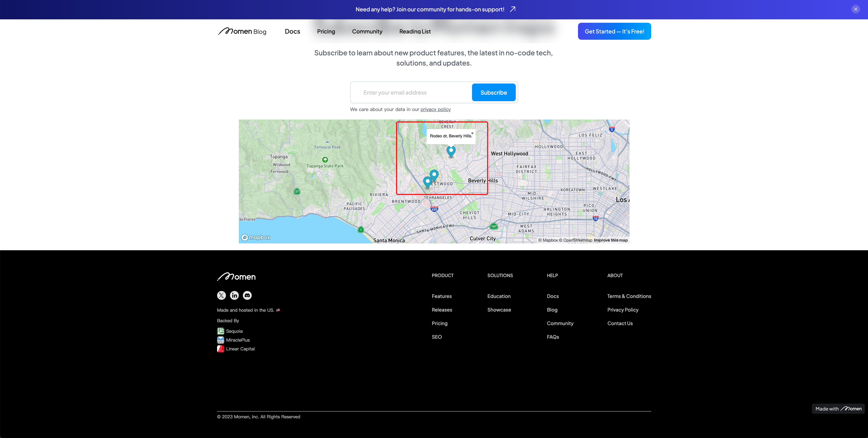The height and width of the screenshot is (438, 868).
Task: Click the Made with Momen badge
Action: pyautogui.click(x=838, y=409)
